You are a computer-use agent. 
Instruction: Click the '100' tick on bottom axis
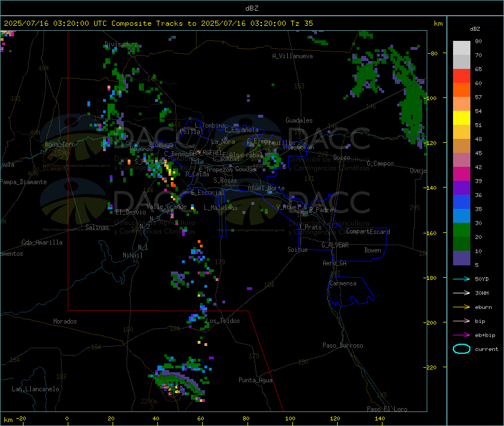(x=290, y=418)
